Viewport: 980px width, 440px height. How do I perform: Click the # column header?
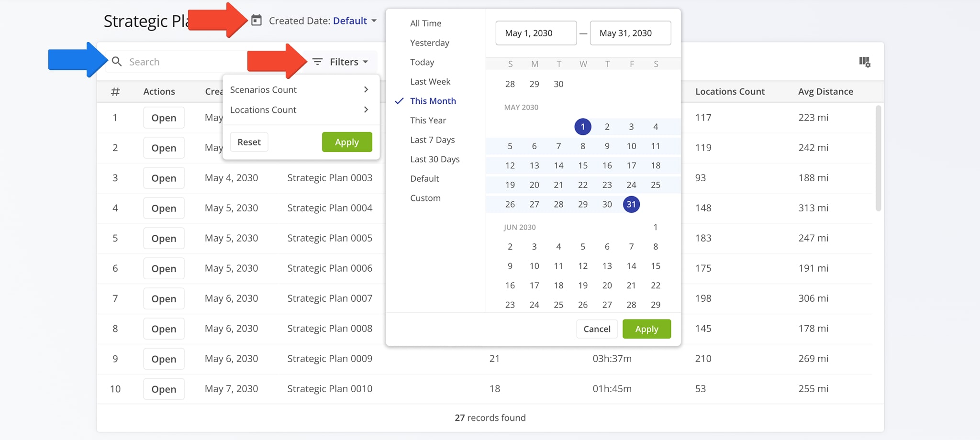click(x=115, y=91)
